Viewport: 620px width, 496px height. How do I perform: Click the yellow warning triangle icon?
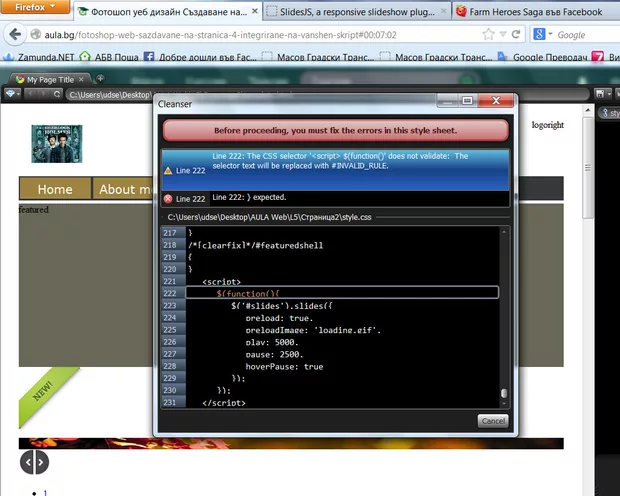168,170
